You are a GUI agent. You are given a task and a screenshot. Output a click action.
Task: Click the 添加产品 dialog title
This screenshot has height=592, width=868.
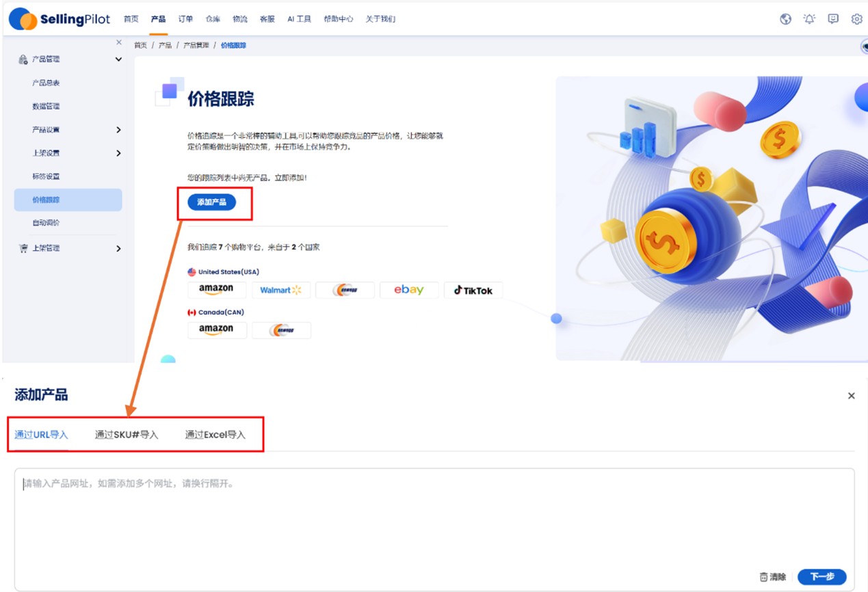tap(41, 395)
